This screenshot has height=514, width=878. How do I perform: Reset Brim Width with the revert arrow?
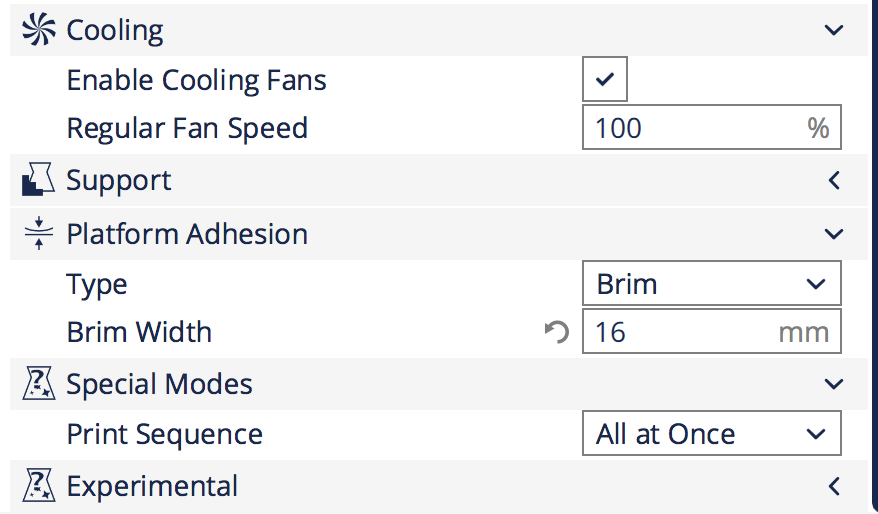click(556, 332)
